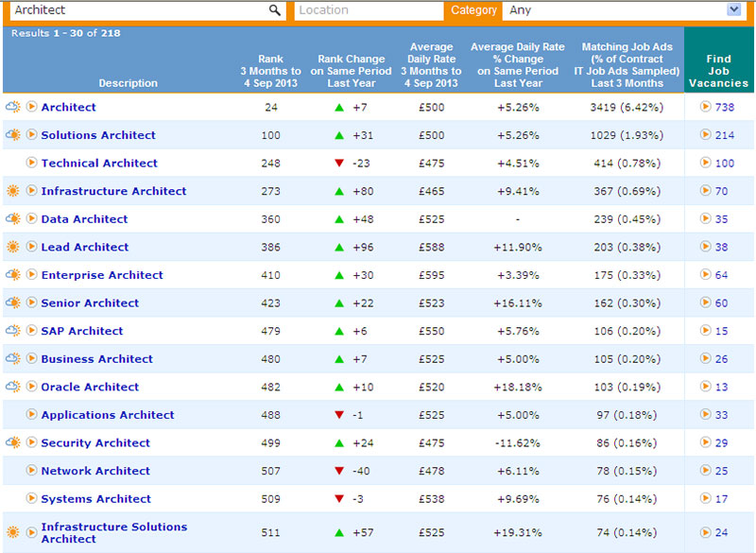Expand the Lead Architect row arrow
Image resolution: width=756 pixels, height=553 pixels.
[x=31, y=246]
